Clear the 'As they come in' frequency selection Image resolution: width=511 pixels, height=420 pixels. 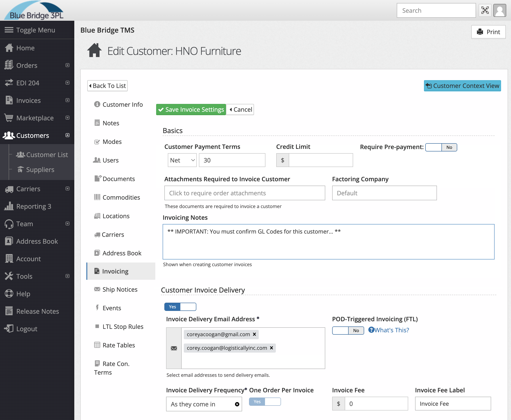[237, 404]
